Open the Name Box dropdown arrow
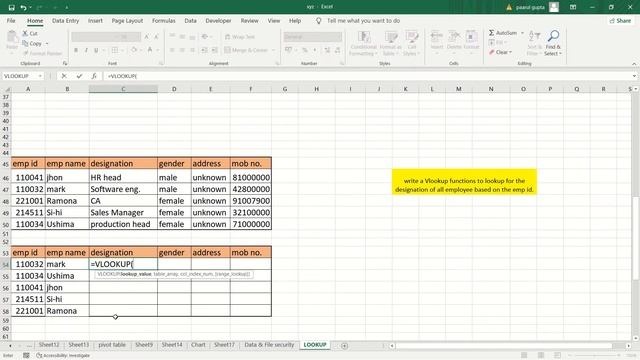 point(40,76)
